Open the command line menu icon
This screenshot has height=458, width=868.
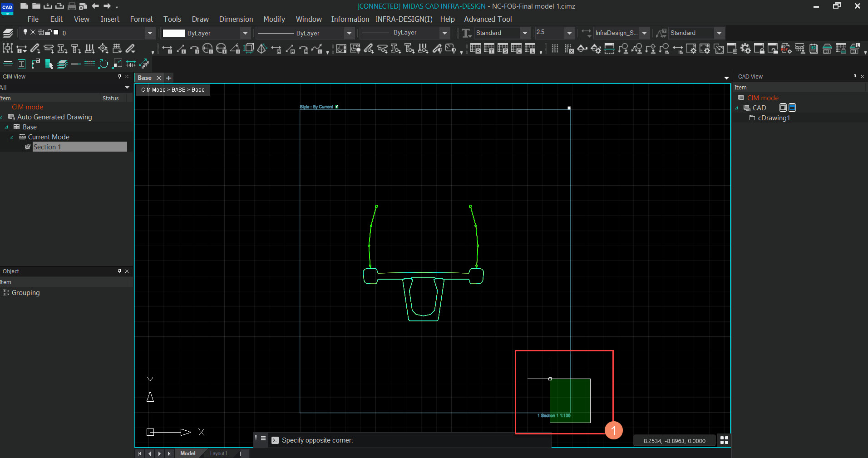[263, 438]
